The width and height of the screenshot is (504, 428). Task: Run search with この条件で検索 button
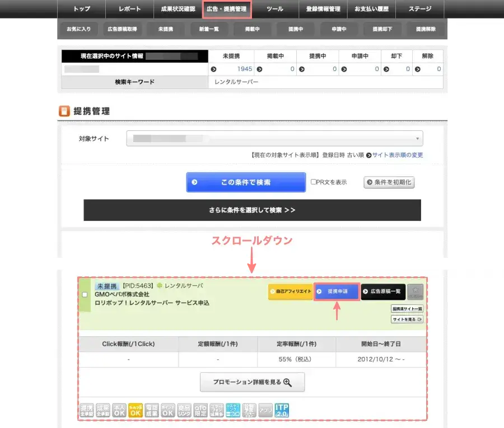pos(246,182)
